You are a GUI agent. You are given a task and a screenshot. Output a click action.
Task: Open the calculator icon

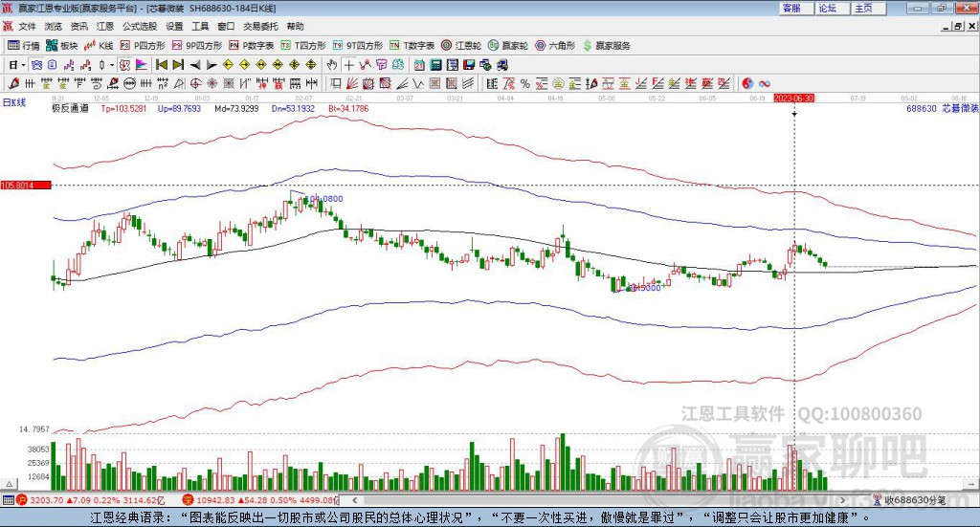(435, 65)
